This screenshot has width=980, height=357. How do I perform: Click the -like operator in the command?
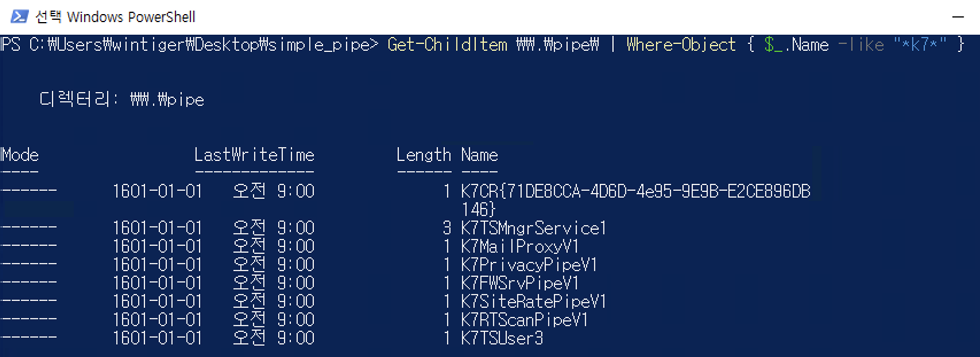(861, 45)
